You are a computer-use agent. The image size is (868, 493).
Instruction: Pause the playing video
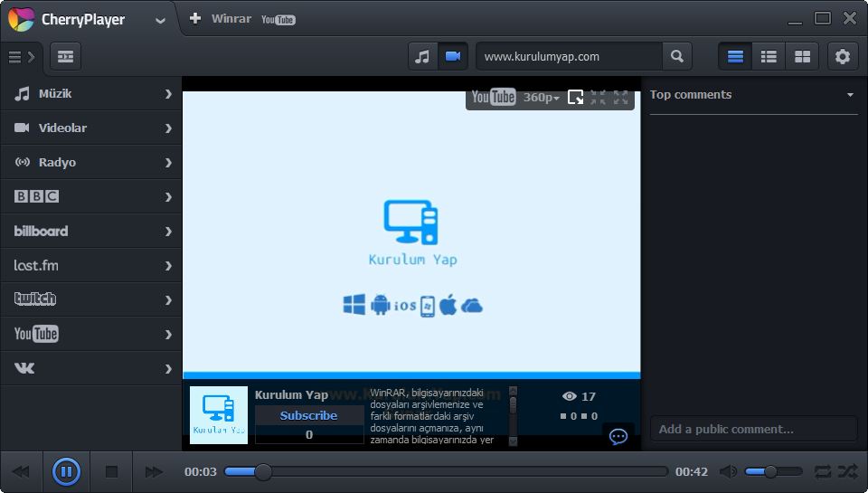66,472
